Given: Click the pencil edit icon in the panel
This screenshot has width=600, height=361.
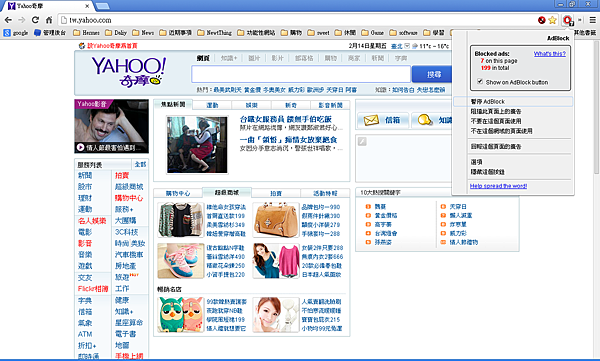Looking at the screenshot, I should click(x=362, y=142).
